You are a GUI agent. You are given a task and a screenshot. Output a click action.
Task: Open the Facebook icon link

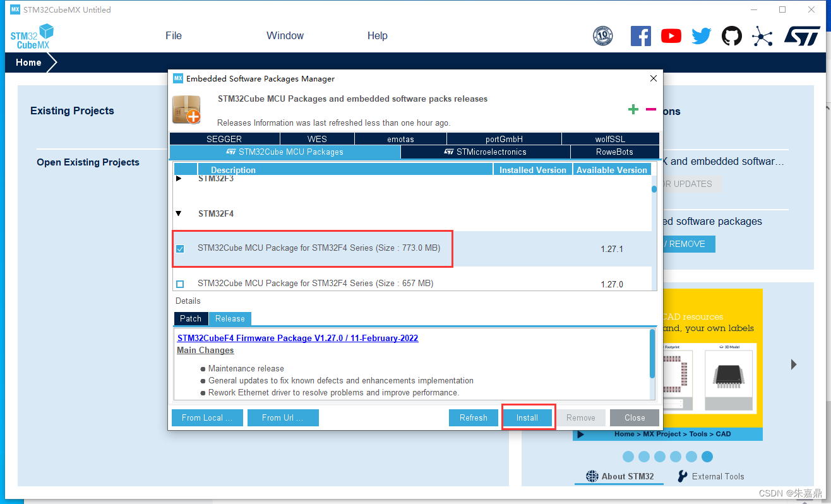point(641,36)
